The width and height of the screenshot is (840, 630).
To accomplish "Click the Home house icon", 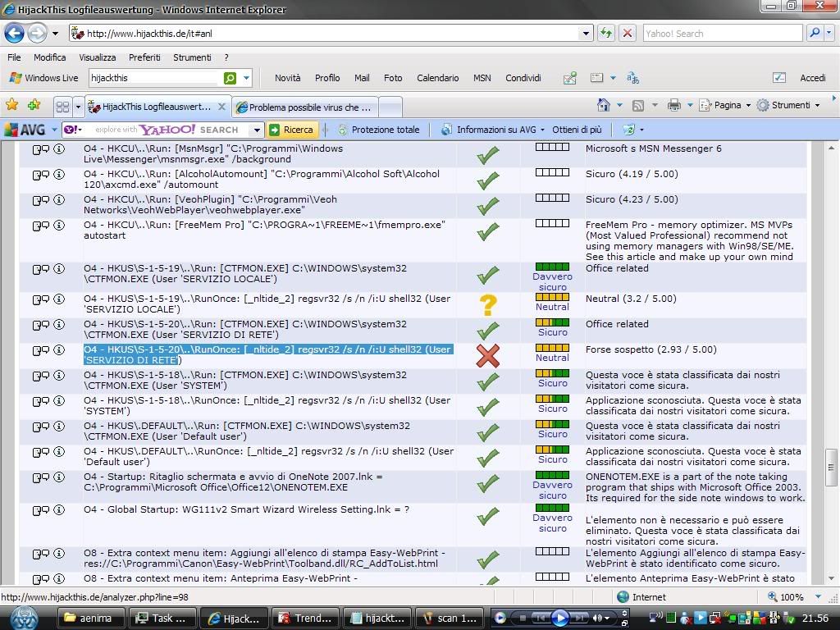I will tap(604, 105).
